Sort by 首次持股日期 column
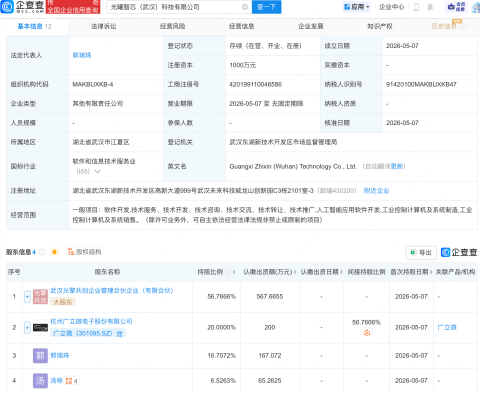Screen dimensions: 480x393 coord(431,272)
